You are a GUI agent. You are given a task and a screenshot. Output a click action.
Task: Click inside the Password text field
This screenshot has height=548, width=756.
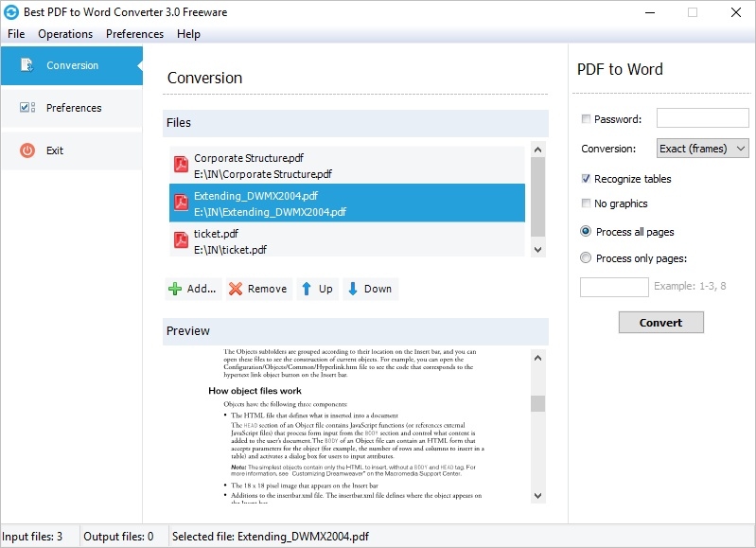click(702, 117)
